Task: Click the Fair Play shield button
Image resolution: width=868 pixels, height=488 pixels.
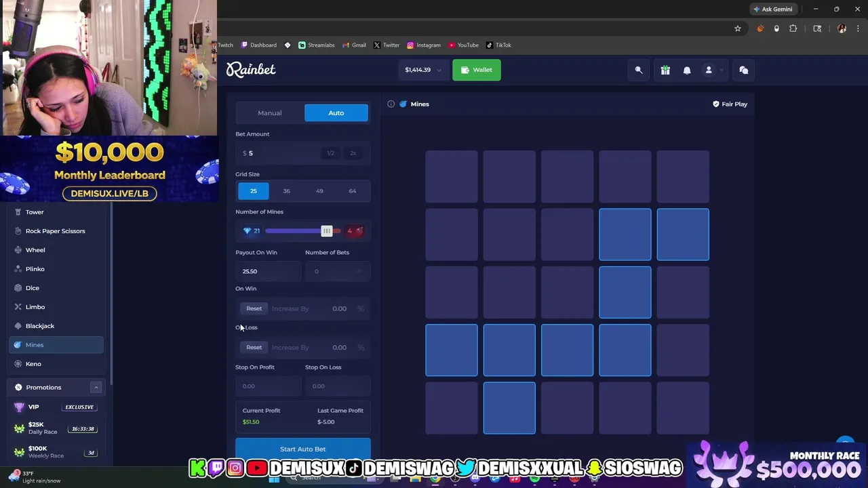Action: click(x=730, y=104)
